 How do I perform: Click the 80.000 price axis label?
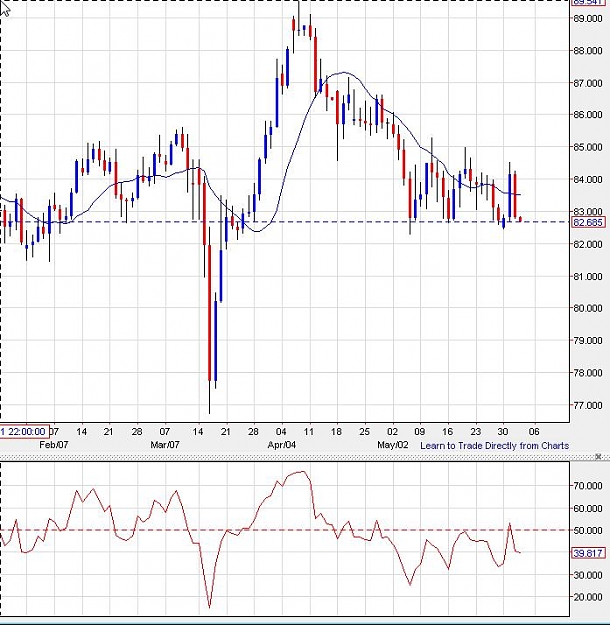588,308
